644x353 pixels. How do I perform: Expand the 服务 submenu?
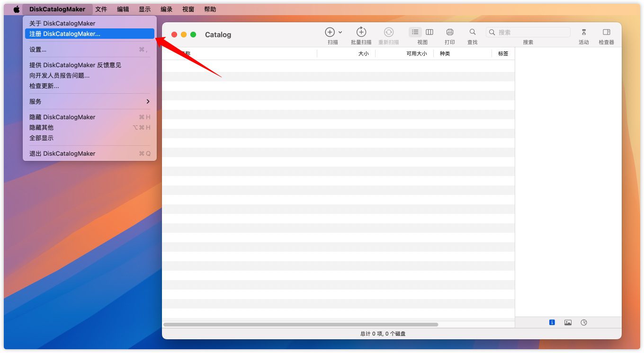(89, 101)
